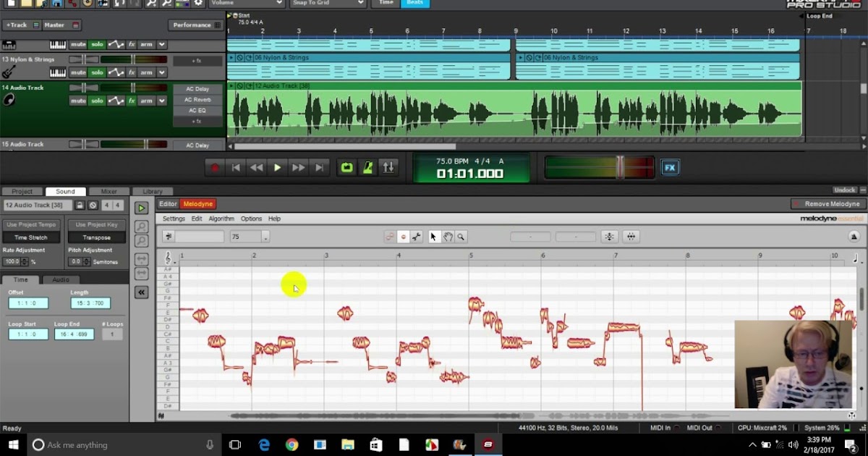
Task: Click the piano keyboard icon on 13 Nylon & Strings
Action: pyautogui.click(x=58, y=72)
